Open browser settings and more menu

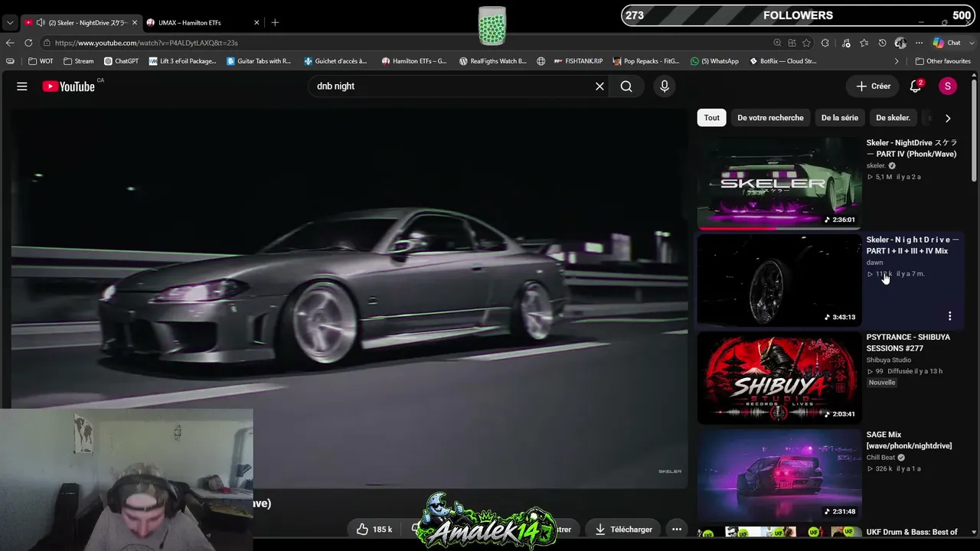point(919,43)
